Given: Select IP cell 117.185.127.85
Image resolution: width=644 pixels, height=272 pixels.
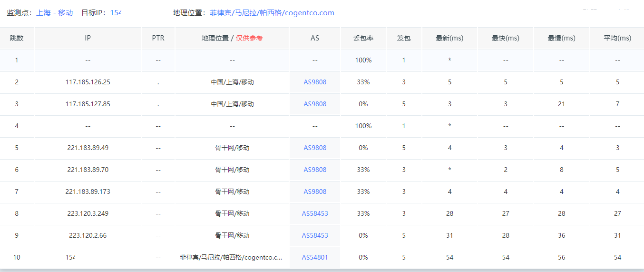Looking at the screenshot, I should [x=88, y=104].
